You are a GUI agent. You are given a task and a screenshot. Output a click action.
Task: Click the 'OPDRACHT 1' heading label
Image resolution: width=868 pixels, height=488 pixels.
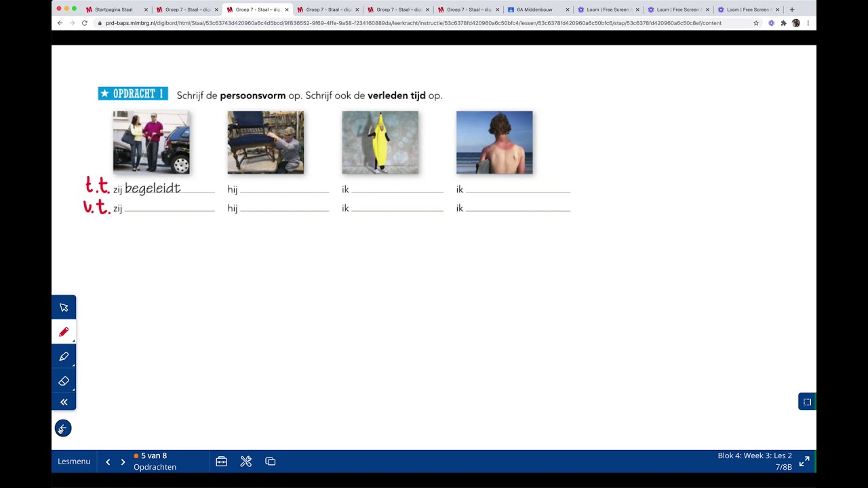pyautogui.click(x=133, y=94)
